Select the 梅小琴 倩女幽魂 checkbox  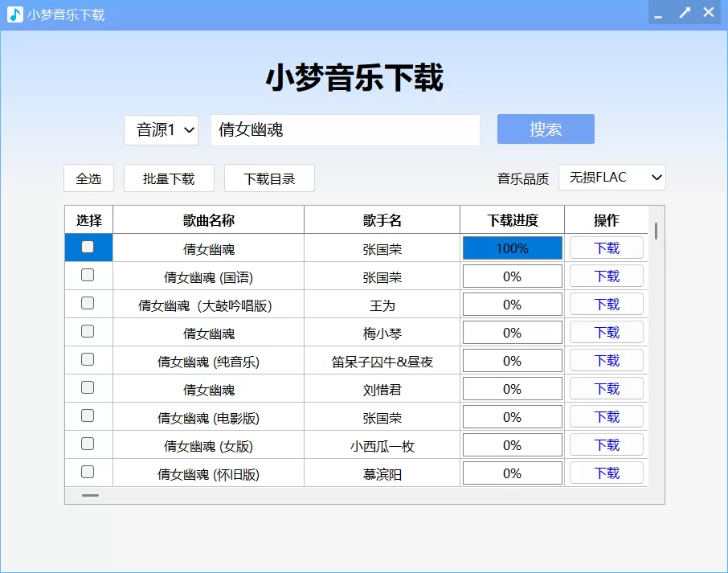click(88, 332)
